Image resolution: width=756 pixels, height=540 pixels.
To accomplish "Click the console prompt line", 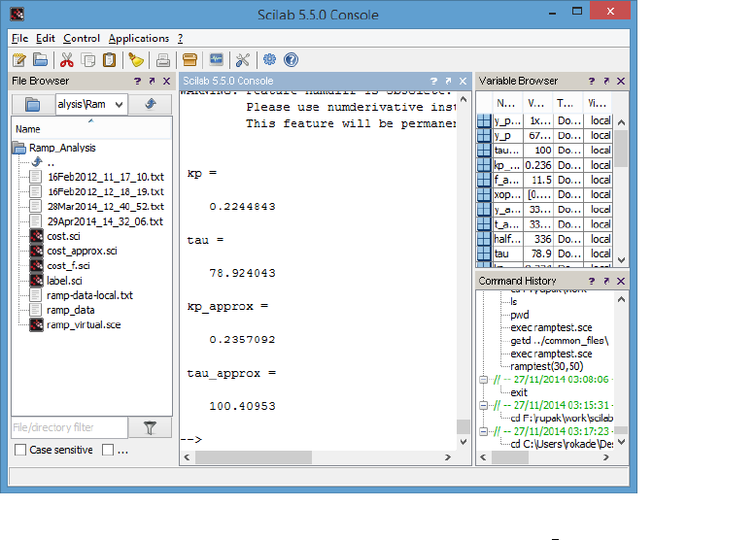I will (x=318, y=439).
